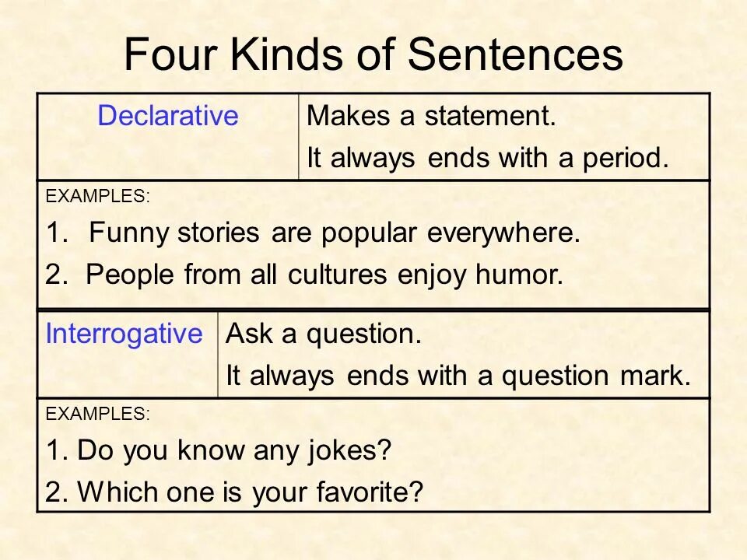Click the word Four in the title
The height and width of the screenshot is (560, 747).
170,54
